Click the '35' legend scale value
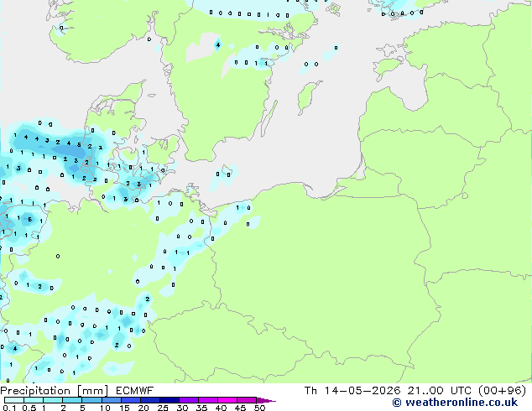This screenshot has width=532, height=411. click(x=201, y=408)
